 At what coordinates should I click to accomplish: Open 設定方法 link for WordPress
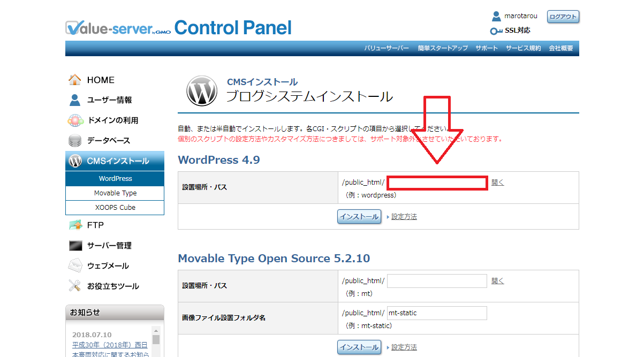(x=404, y=217)
